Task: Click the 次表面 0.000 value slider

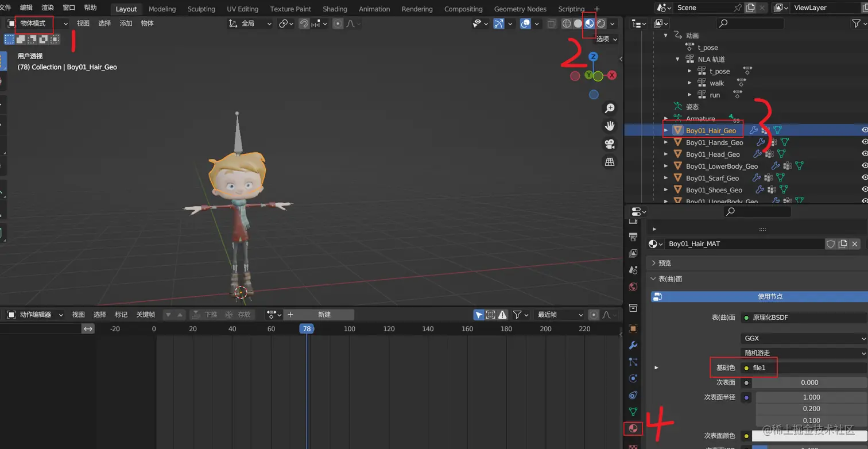Action: tap(810, 382)
